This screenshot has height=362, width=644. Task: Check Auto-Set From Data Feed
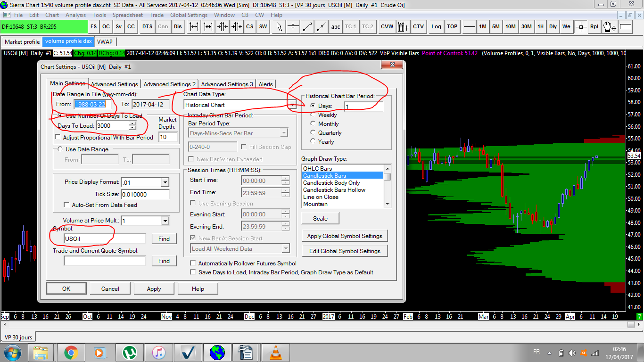tap(66, 205)
